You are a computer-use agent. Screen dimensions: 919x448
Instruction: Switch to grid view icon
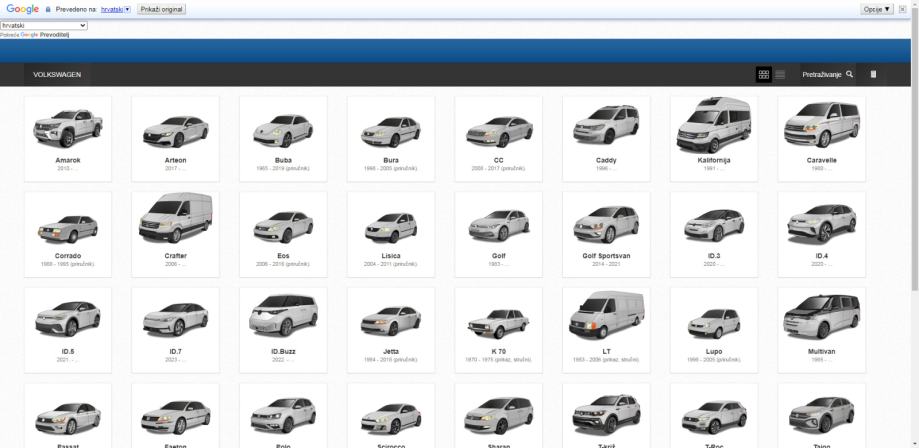tap(764, 74)
